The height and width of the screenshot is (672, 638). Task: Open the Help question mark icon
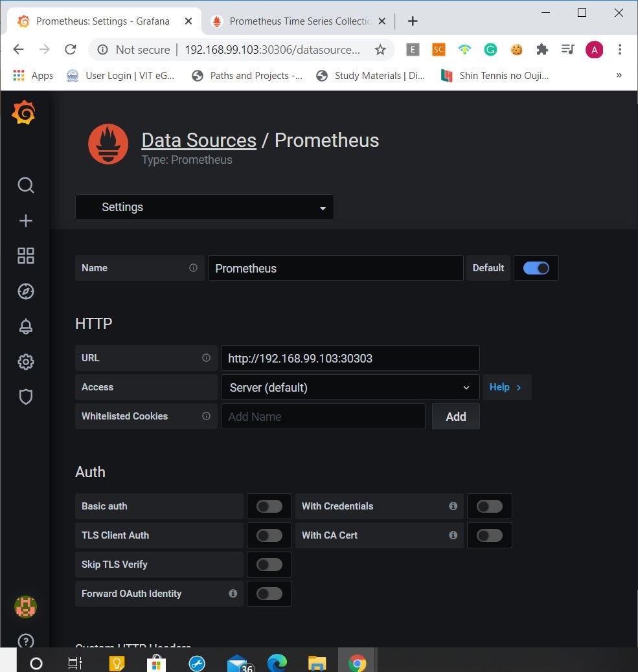coord(26,641)
